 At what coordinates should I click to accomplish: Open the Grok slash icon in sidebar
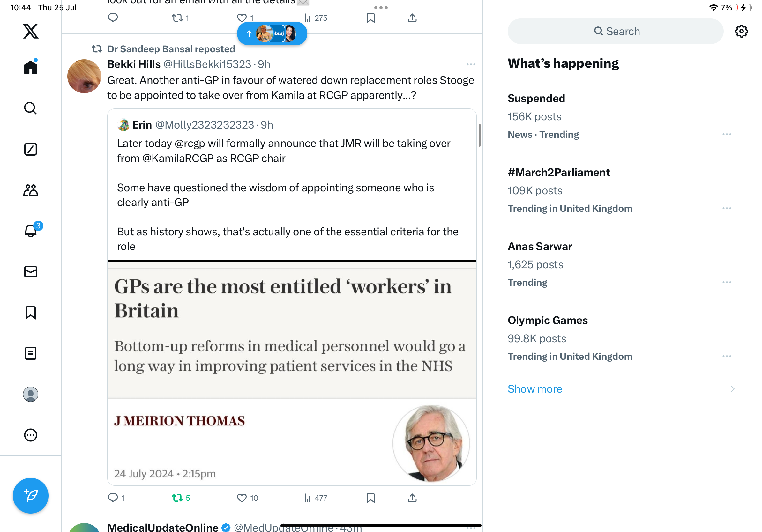[x=31, y=149]
